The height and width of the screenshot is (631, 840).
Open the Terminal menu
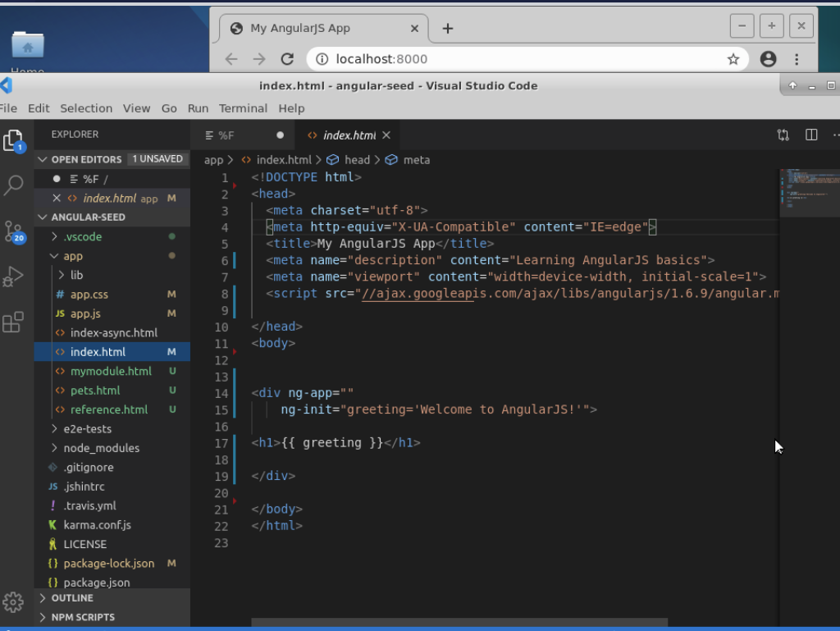(243, 107)
